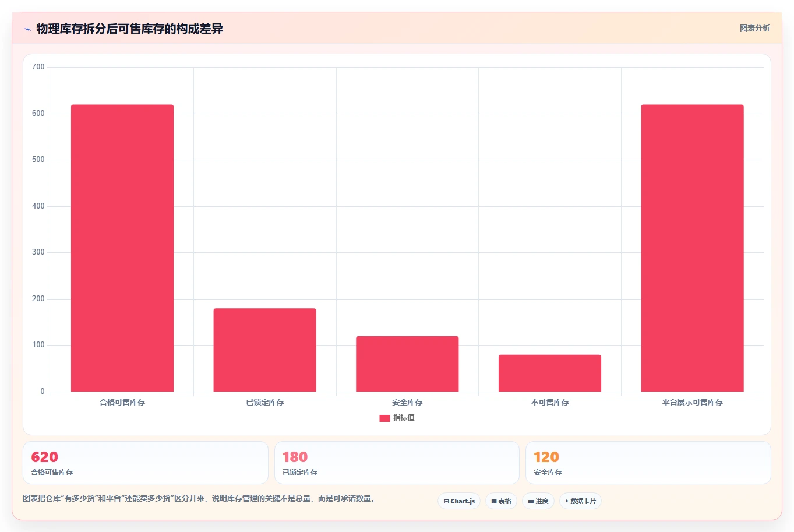Click the 180 已锁定库存 data card

coord(397,463)
